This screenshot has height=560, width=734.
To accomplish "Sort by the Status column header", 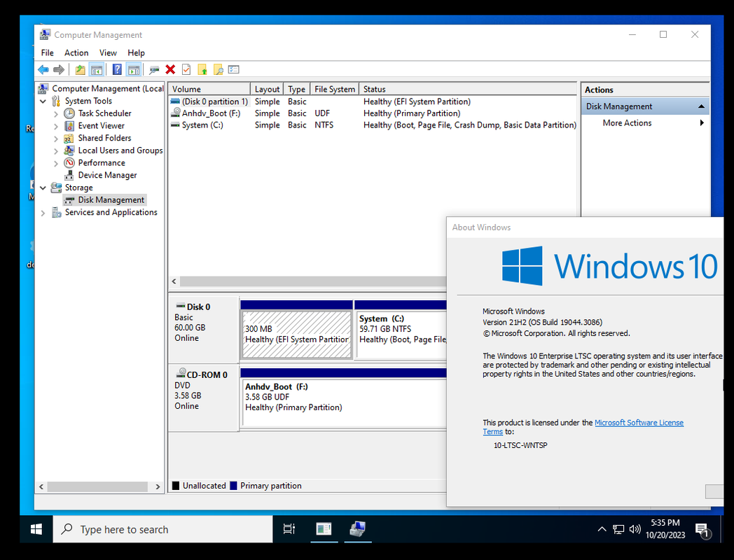I will pyautogui.click(x=468, y=89).
